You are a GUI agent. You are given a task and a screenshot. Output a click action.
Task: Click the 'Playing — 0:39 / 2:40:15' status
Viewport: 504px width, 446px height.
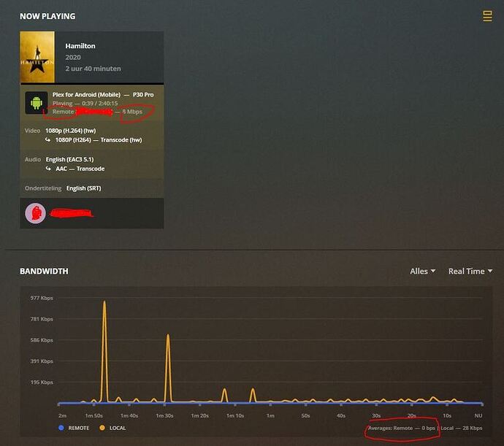click(85, 104)
